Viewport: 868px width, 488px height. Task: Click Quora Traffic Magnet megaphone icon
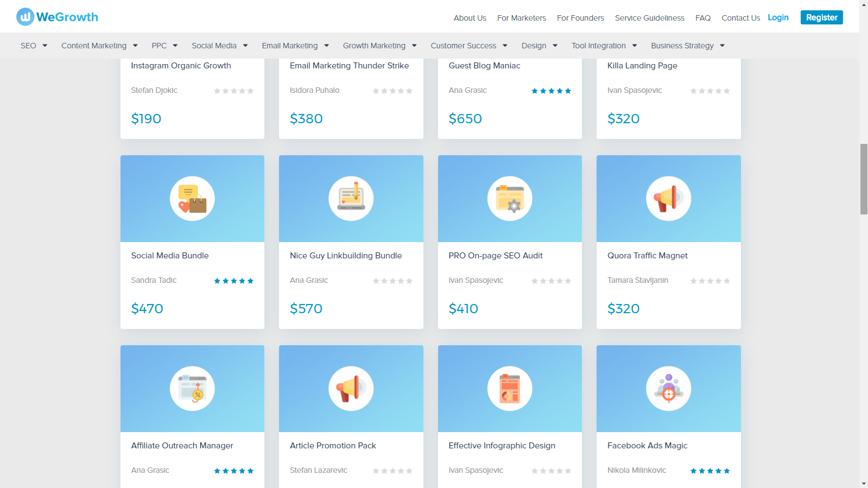pyautogui.click(x=669, y=199)
